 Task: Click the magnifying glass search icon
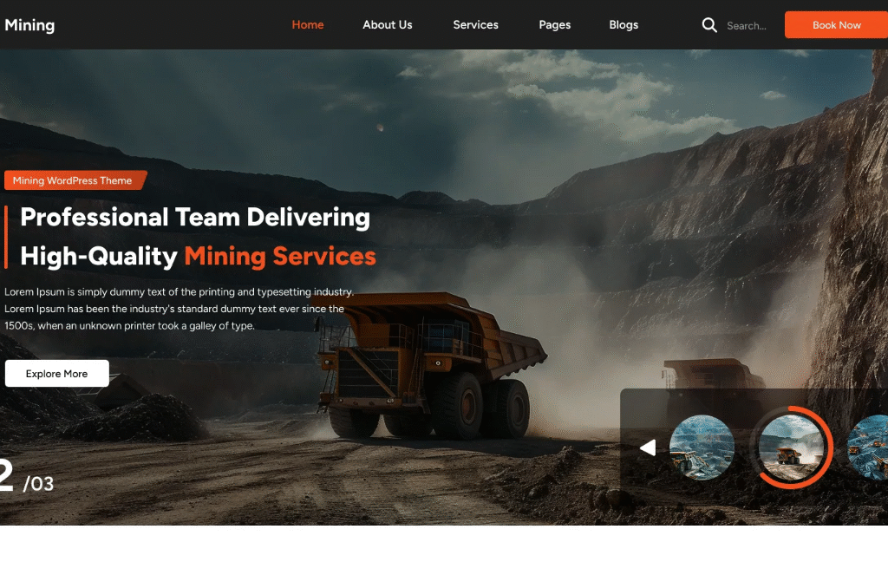pos(709,25)
